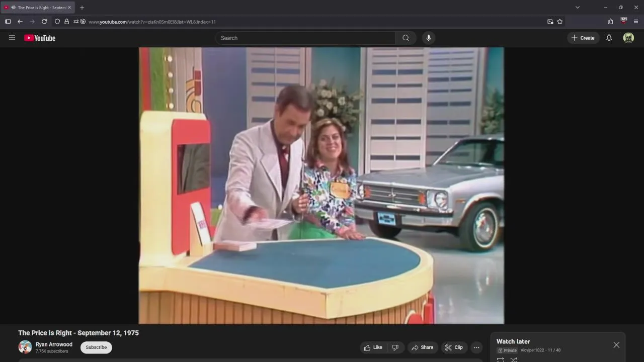This screenshot has width=644, height=362.
Task: Click the Create button
Action: (x=583, y=38)
